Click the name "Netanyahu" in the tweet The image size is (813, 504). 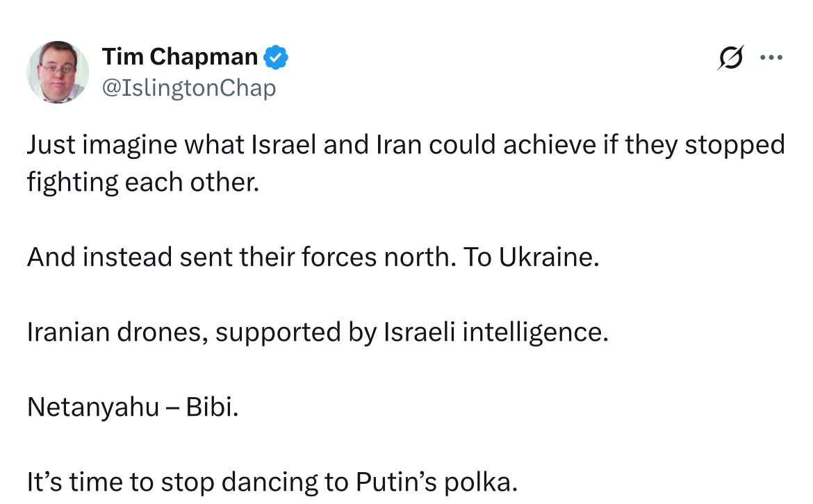pos(93,407)
